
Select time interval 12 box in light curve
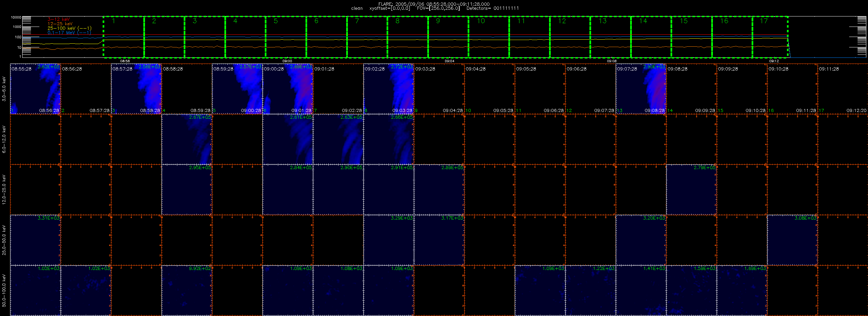pos(570,37)
